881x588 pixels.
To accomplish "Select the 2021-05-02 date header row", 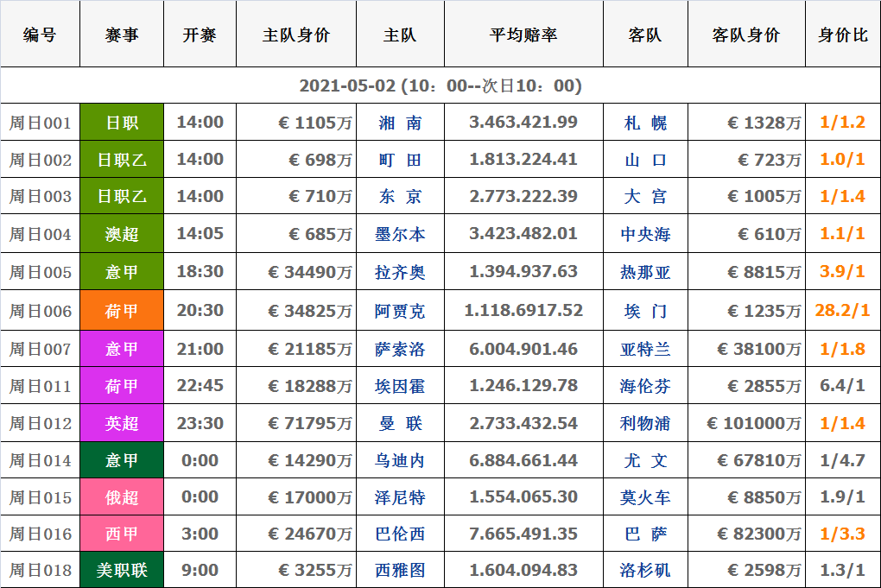I will (x=440, y=86).
